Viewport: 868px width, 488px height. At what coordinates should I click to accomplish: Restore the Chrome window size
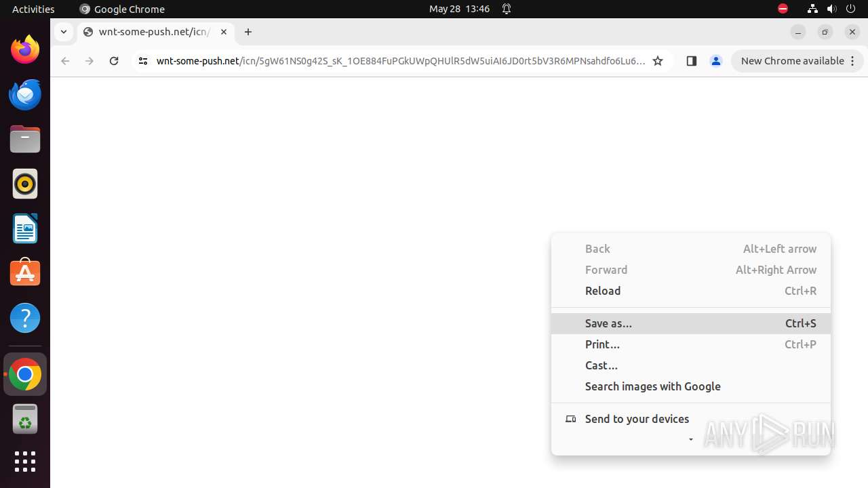click(825, 32)
